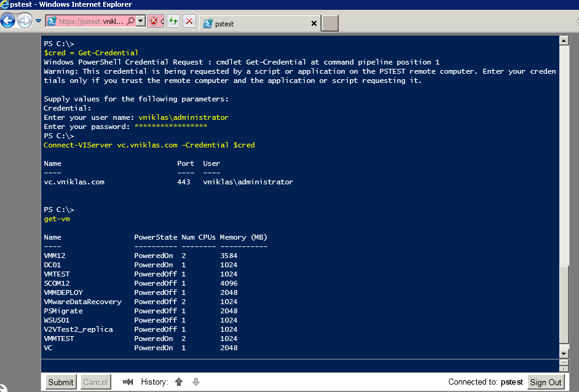Screen dimensions: 579x392
Task: Click the PSMigrate VM name
Action: coord(63,311)
